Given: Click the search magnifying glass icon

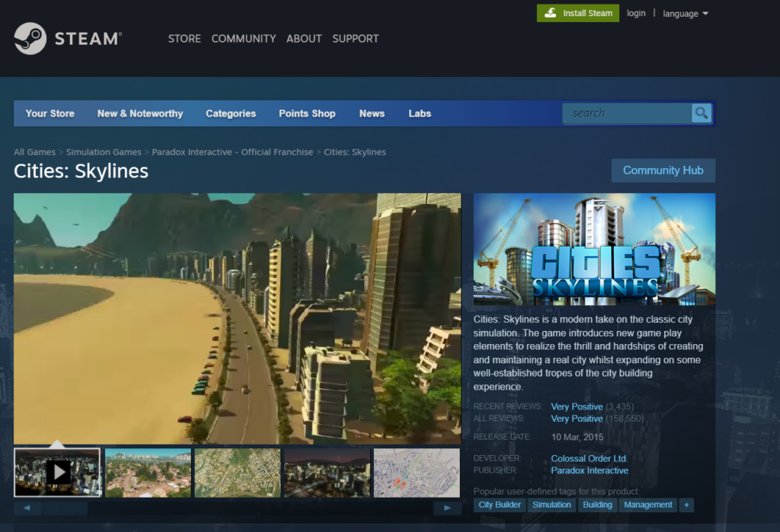Looking at the screenshot, I should [702, 113].
